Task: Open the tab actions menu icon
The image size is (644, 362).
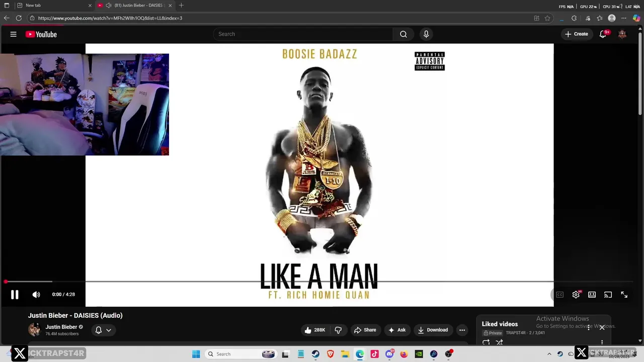Action: pos(7,5)
